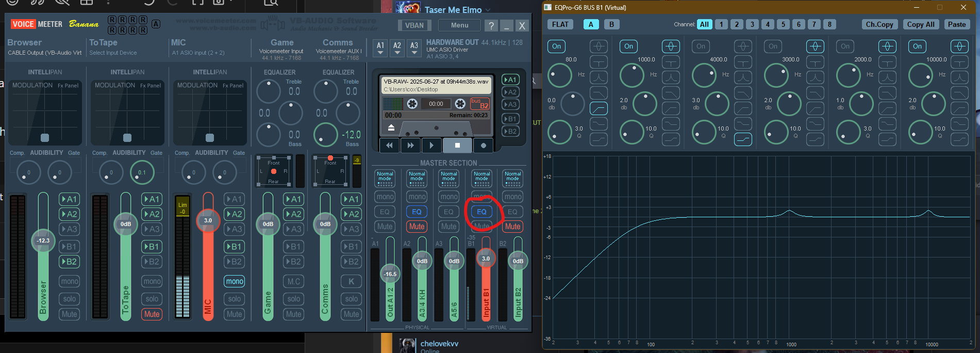
Task: Open Browser strip input device selector
Action: click(44, 53)
